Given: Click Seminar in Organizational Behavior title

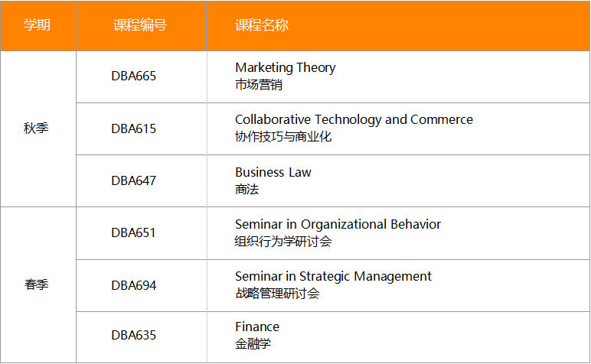Looking at the screenshot, I should click(338, 224).
